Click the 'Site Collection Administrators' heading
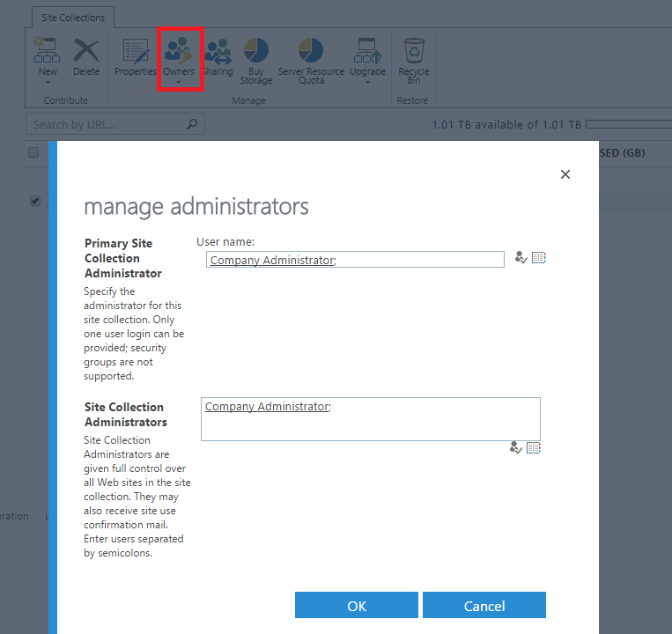 126,415
